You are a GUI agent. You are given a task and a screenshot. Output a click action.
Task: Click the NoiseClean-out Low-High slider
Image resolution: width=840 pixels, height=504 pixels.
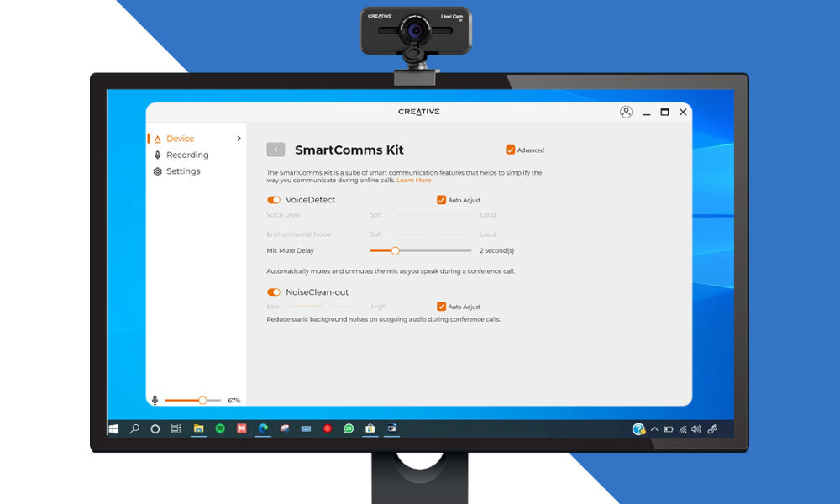point(326,307)
